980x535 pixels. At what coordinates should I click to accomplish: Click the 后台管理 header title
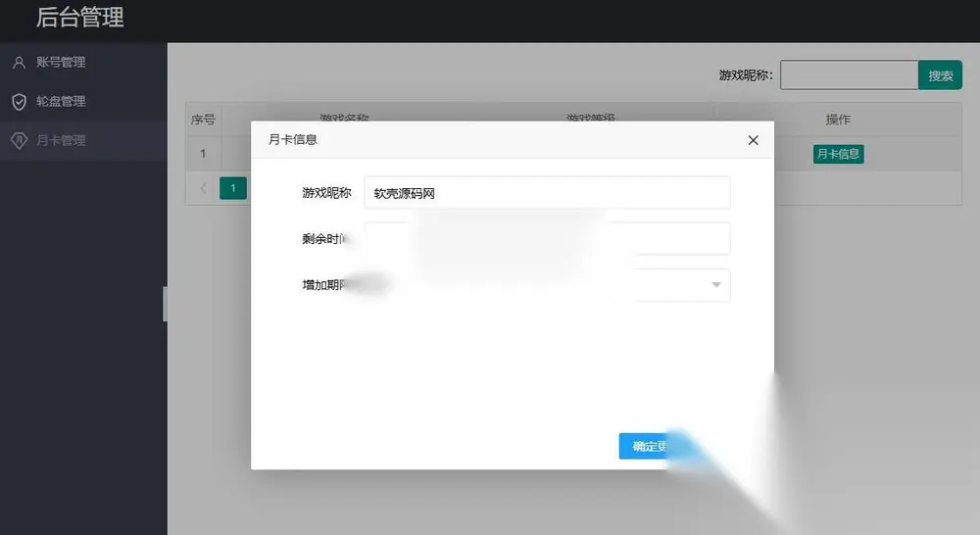point(80,17)
